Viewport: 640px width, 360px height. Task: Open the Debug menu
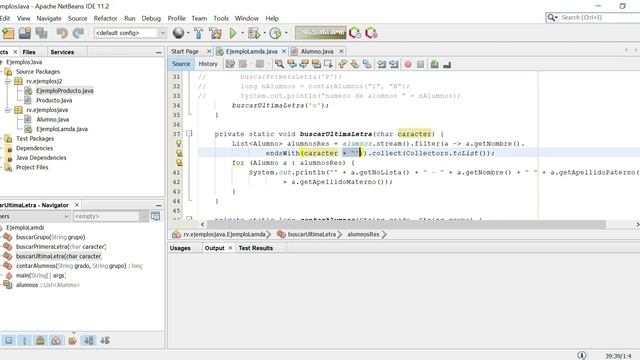tap(151, 18)
